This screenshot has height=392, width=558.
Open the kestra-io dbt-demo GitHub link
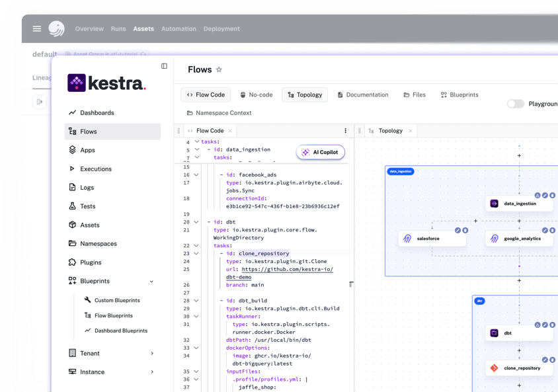click(287, 270)
